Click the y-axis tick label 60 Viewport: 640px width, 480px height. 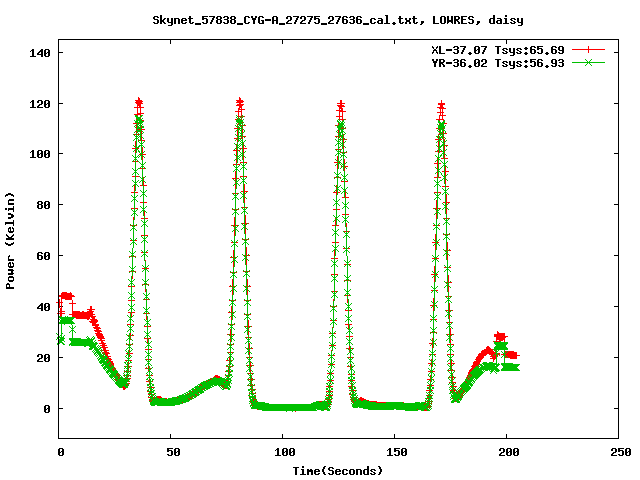[x=43, y=256]
